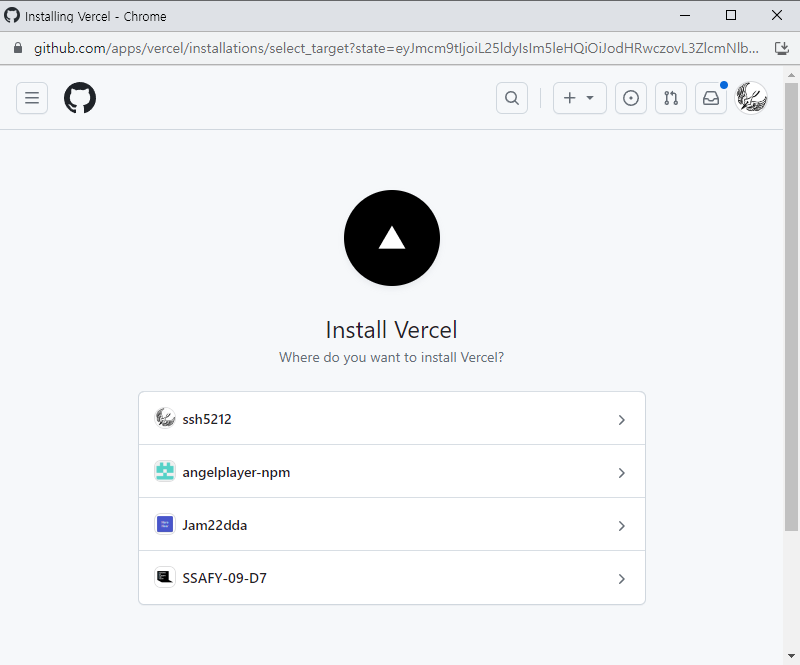Click the GitHub logo in the header
Screen dimensions: 800x665
[79, 98]
